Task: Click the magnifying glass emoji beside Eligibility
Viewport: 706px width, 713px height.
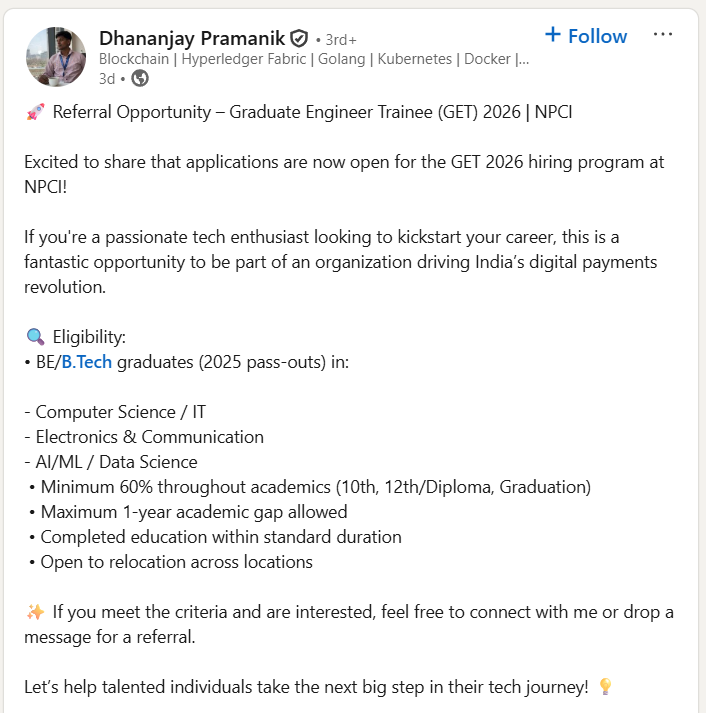Action: click(x=35, y=337)
